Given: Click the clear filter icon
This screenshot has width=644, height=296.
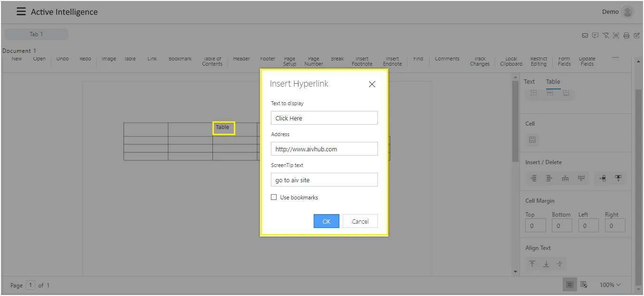Looking at the screenshot, I should (x=606, y=35).
